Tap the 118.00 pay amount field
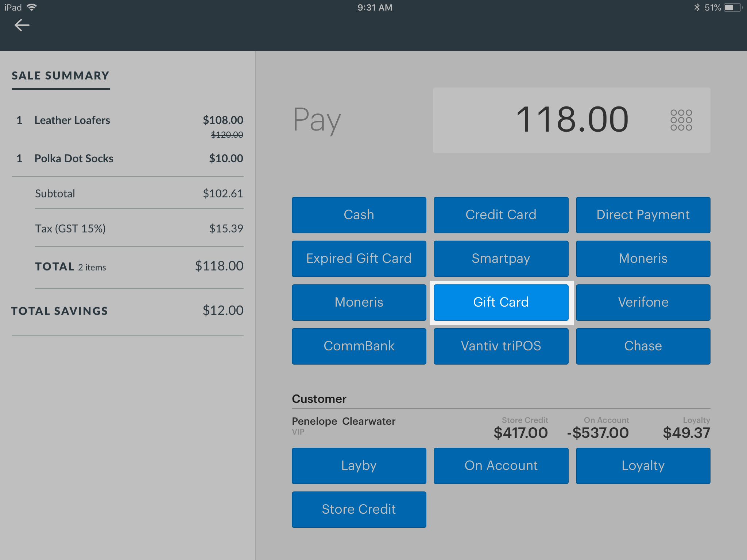 click(x=572, y=120)
